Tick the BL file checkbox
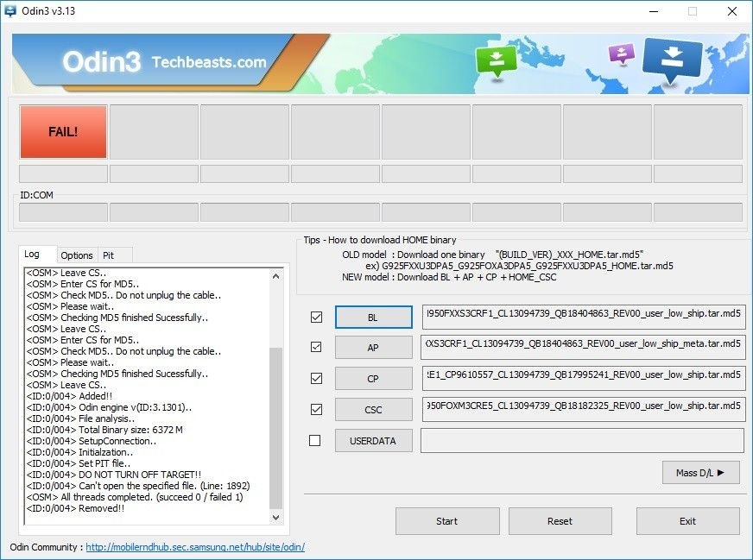 click(x=316, y=318)
